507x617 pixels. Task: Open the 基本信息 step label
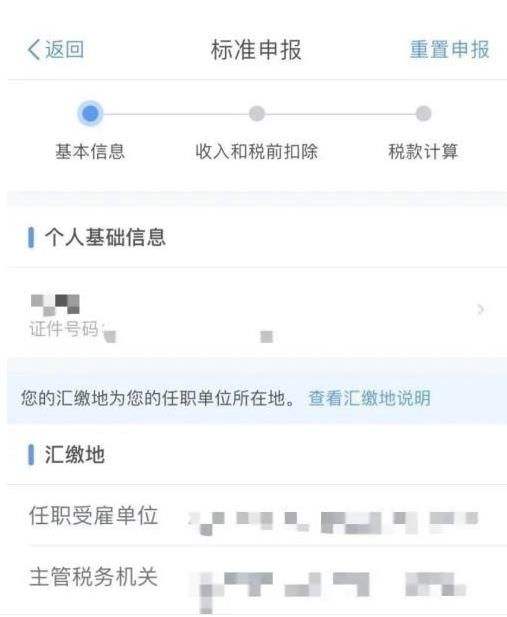90,151
